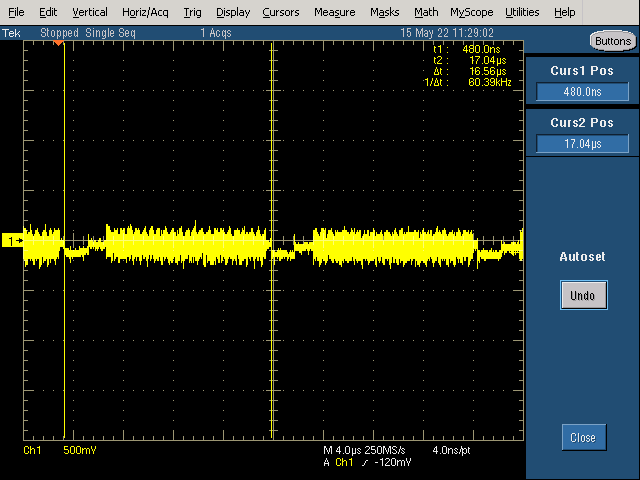Close the cursor side panel
Viewport: 640px width, 480px height.
point(584,437)
